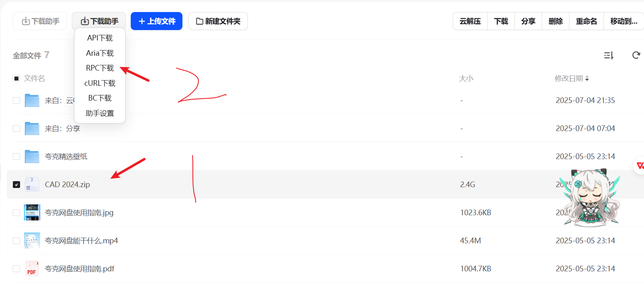Open the sort order list icon
The height and width of the screenshot is (303, 644).
[x=609, y=55]
